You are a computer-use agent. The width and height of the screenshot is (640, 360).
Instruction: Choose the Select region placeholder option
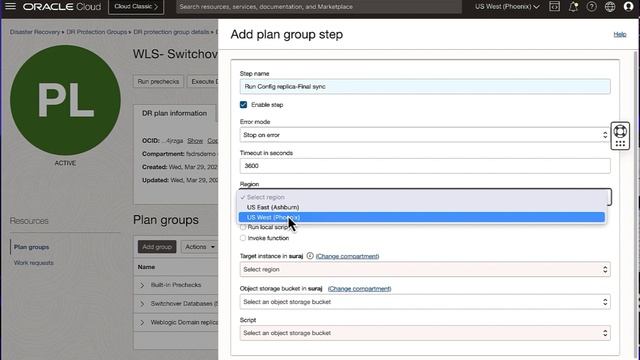click(422, 197)
